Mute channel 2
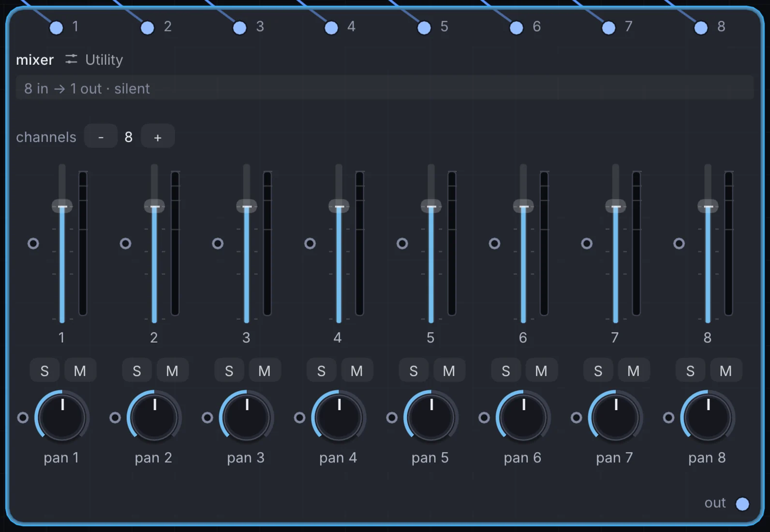The width and height of the screenshot is (770, 532). click(x=172, y=370)
